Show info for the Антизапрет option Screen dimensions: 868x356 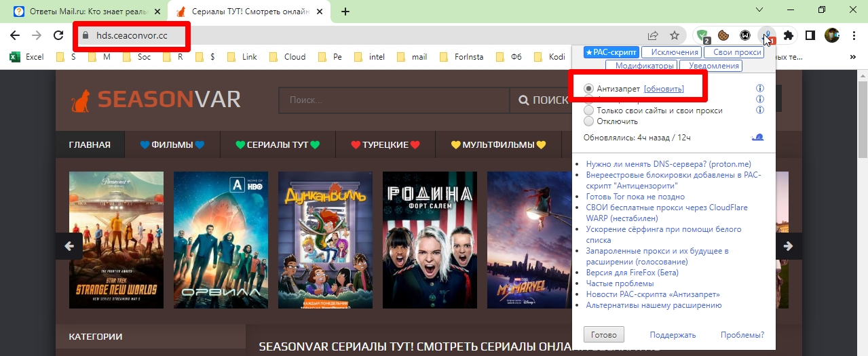click(760, 89)
